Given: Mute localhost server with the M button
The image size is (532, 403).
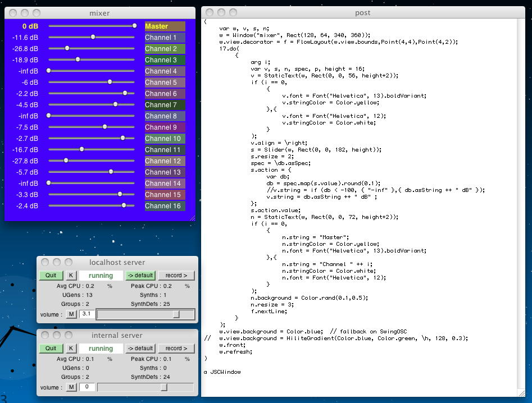Looking at the screenshot, I should coord(71,314).
